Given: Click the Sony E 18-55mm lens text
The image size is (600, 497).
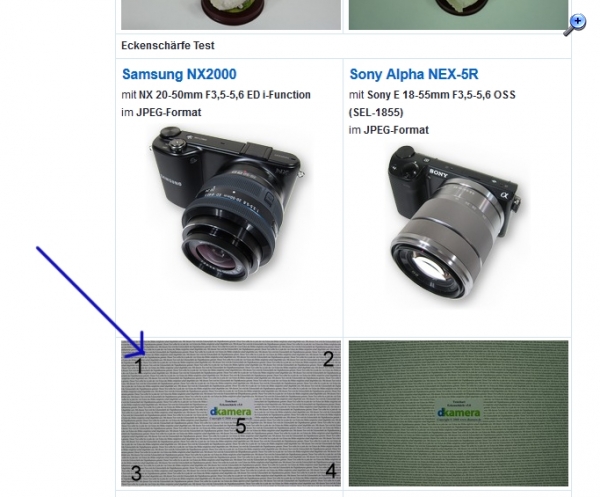Looking at the screenshot, I should pyautogui.click(x=441, y=95).
